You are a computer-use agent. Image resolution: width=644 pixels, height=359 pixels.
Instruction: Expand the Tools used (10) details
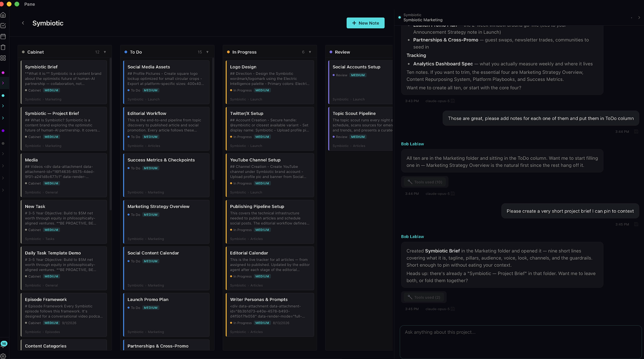(x=425, y=182)
